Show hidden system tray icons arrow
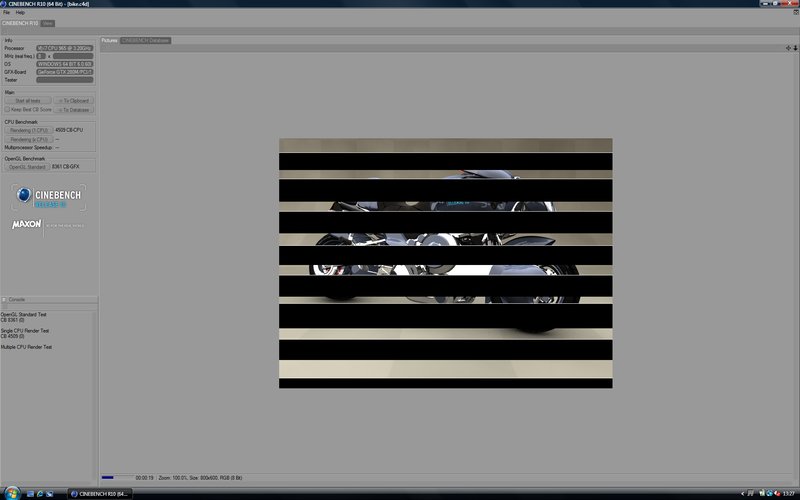Viewport: 800px width, 500px height. pos(743,493)
